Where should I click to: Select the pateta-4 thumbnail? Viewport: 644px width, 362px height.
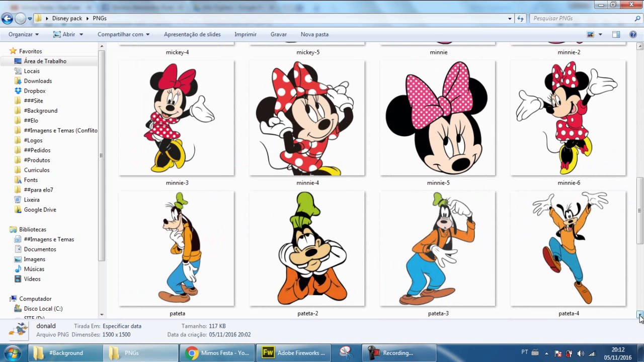[x=569, y=248]
